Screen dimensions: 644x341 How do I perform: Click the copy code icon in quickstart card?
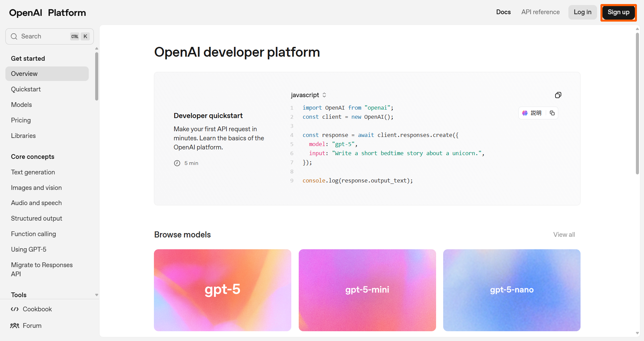point(558,95)
